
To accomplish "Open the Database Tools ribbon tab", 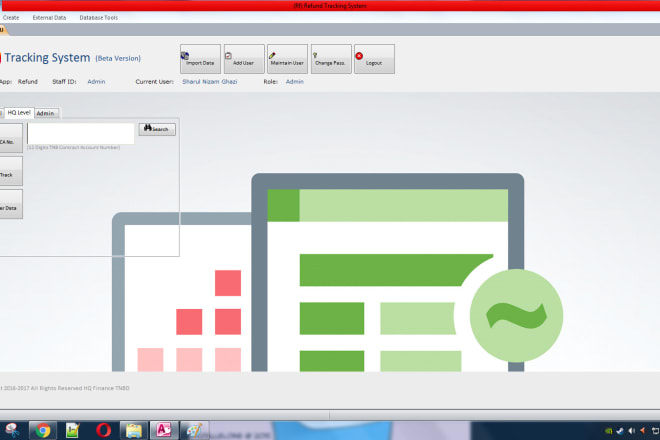I will 98,18.
